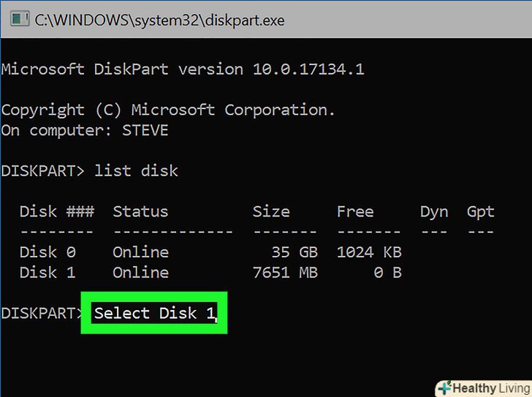Screen dimensions: 532x397
Task: Click the typed 'Select Disk 1' command
Action: [155, 313]
